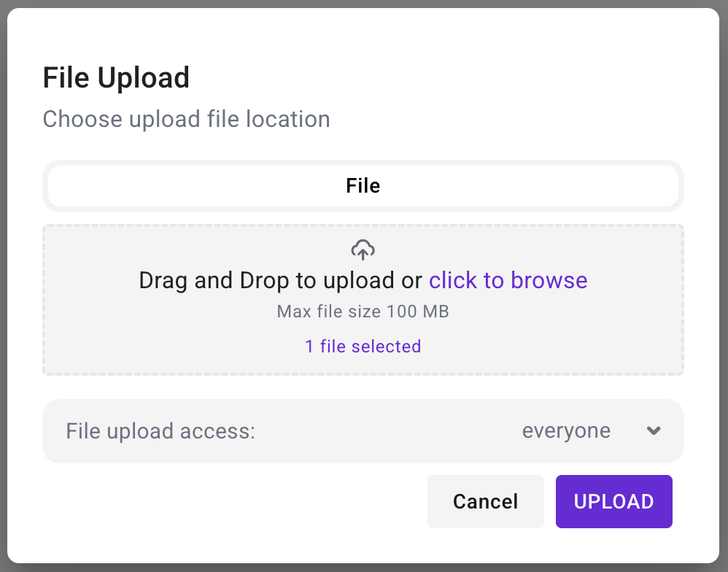Click blank space inside the access row
728x572 pixels.
point(387,431)
